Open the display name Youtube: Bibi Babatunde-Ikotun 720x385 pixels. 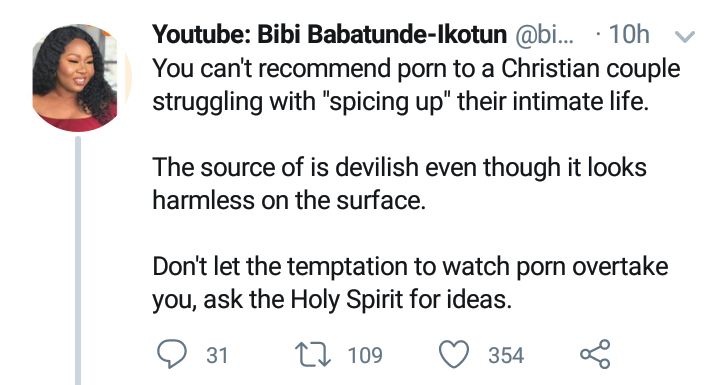(x=329, y=34)
